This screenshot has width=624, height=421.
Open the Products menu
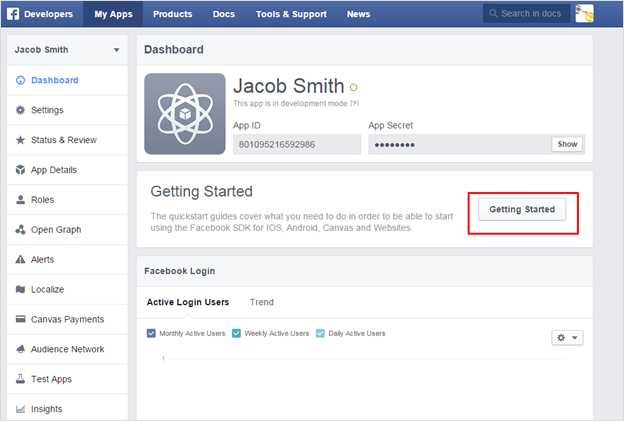pyautogui.click(x=172, y=14)
